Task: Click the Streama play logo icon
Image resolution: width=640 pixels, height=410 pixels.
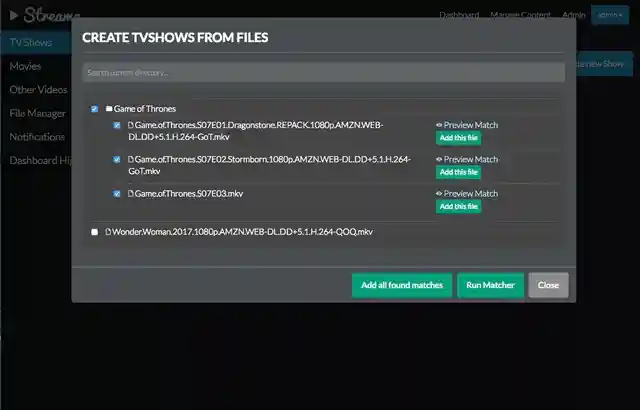Action: [x=14, y=16]
